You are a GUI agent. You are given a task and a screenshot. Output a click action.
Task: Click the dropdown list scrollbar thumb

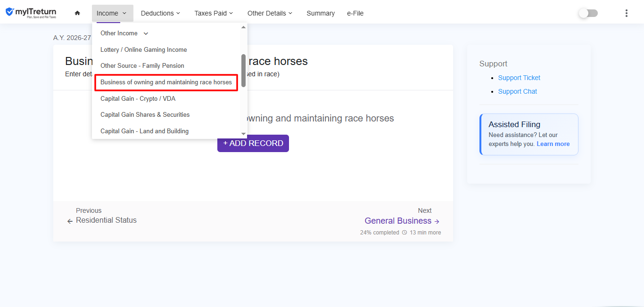coord(244,70)
